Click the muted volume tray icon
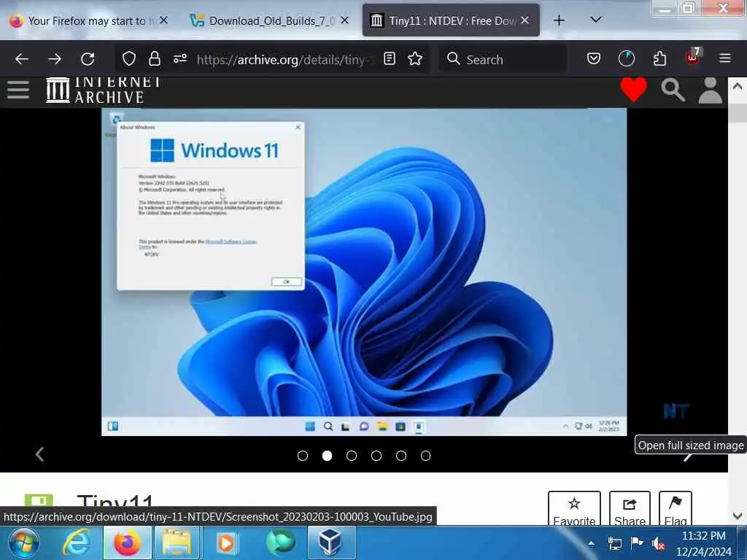 [659, 543]
